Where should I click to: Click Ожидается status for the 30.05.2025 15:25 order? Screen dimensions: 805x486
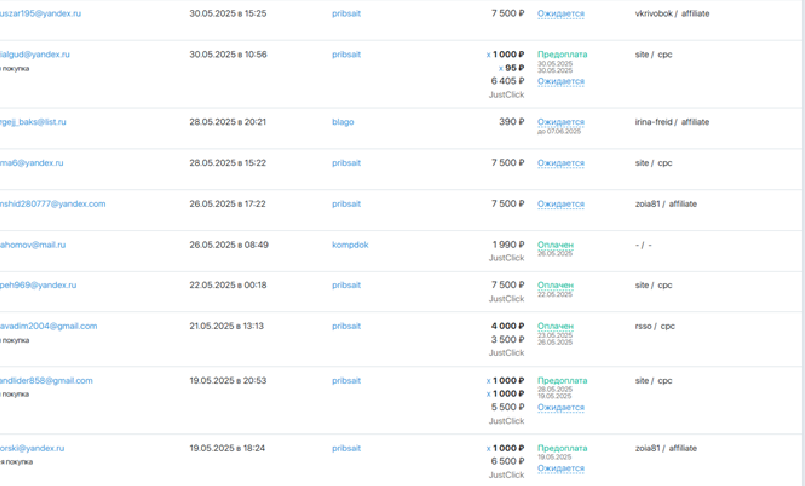tap(561, 14)
